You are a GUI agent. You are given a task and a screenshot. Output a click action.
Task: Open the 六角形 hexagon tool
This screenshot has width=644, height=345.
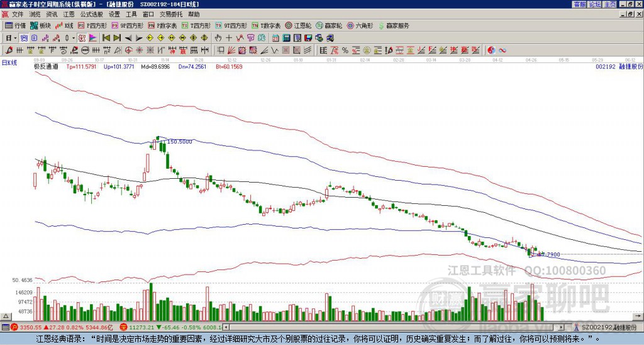(x=360, y=25)
